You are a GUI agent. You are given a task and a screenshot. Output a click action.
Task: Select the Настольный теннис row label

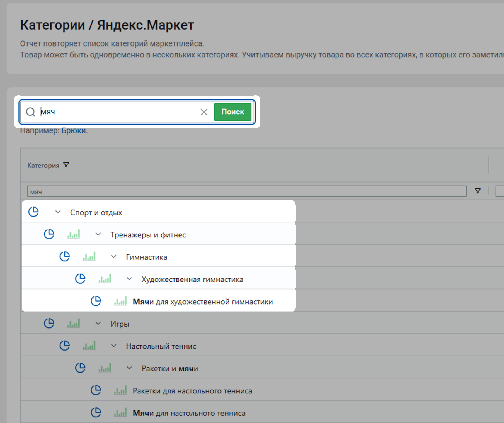pyautogui.click(x=161, y=346)
